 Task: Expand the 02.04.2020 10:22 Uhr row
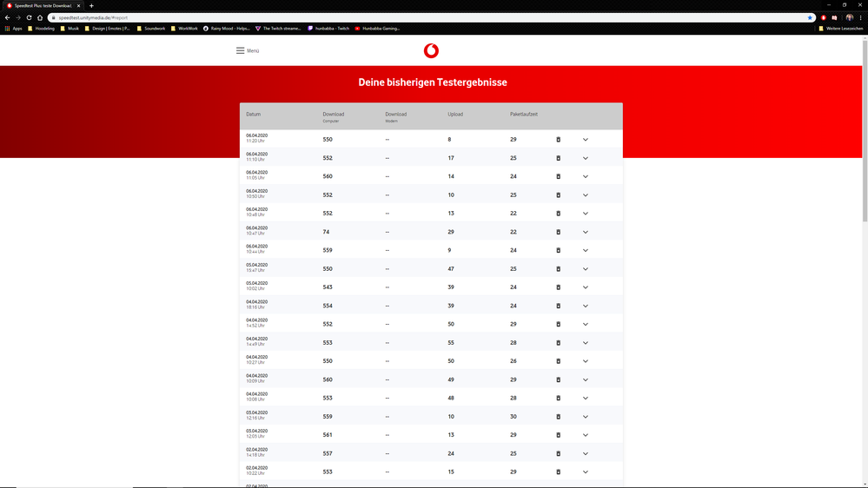(x=585, y=472)
